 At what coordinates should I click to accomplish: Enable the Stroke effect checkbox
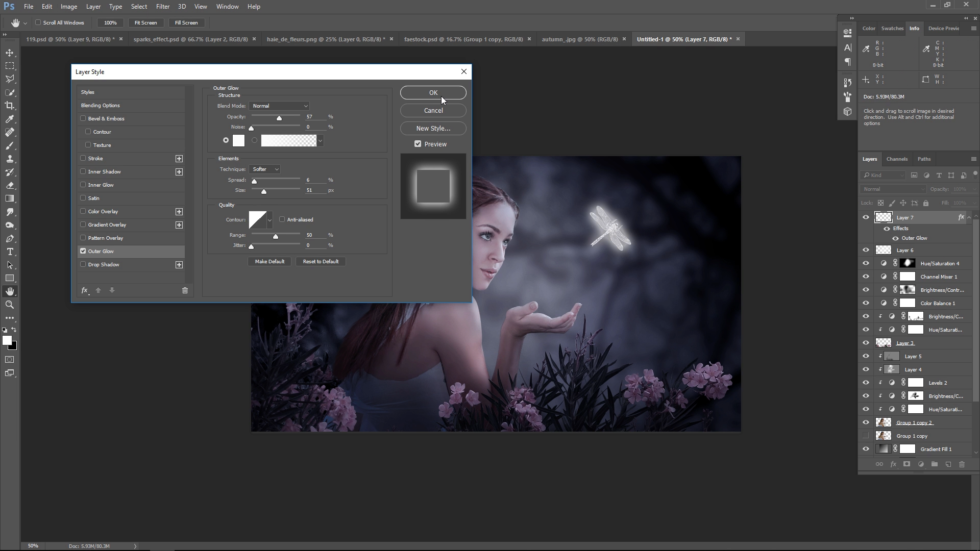coord(83,158)
